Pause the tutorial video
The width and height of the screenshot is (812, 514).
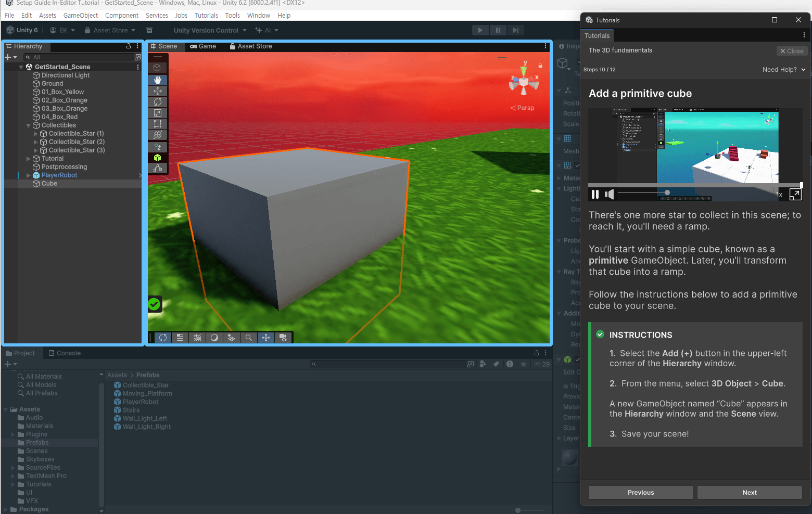595,195
